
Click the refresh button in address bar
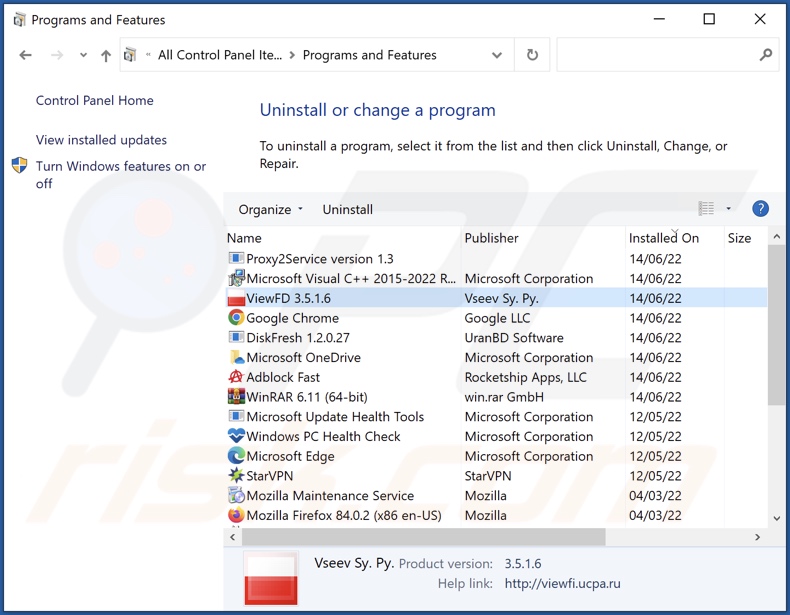pos(532,55)
